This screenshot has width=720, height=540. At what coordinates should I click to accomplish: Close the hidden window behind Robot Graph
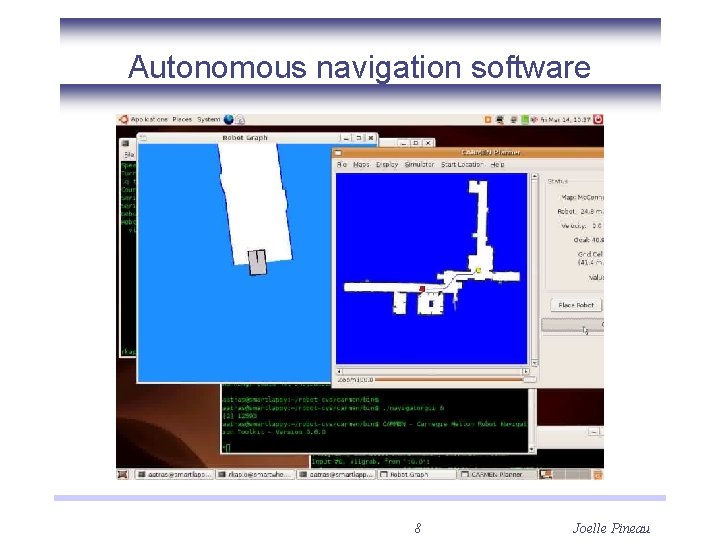(428, 143)
